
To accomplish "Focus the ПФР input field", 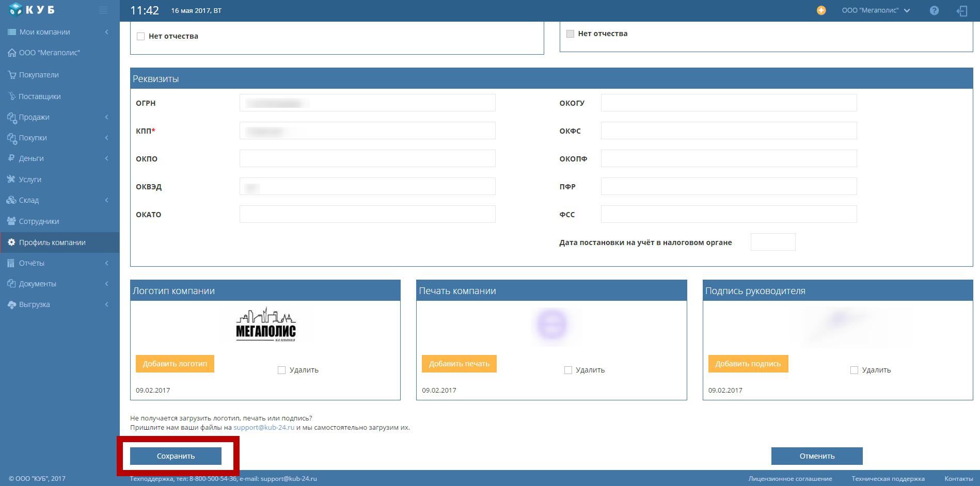I will click(729, 186).
